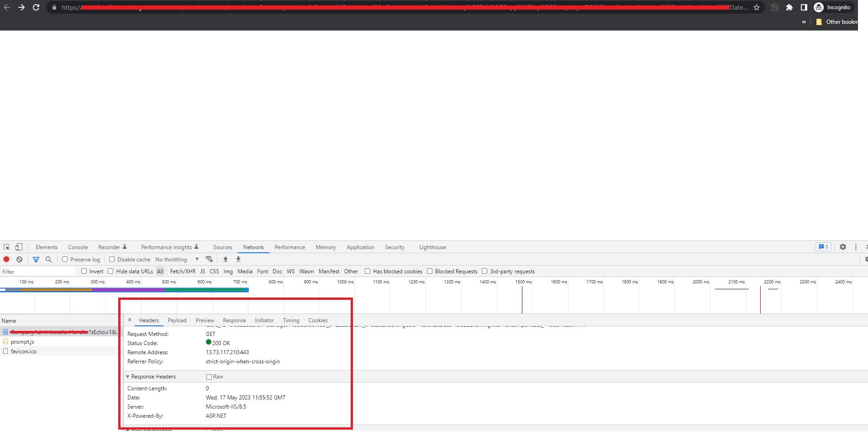This screenshot has height=431, width=868.
Task: Enable the Preserve log checkbox
Action: coord(65,259)
